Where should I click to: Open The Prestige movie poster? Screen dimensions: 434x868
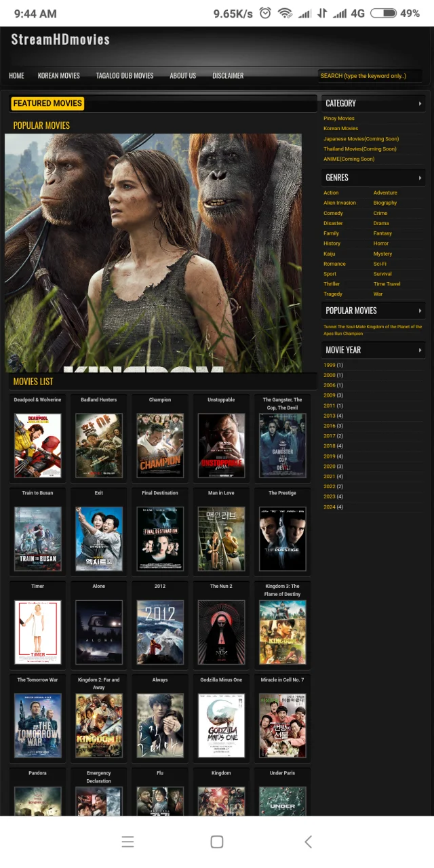coord(283,539)
